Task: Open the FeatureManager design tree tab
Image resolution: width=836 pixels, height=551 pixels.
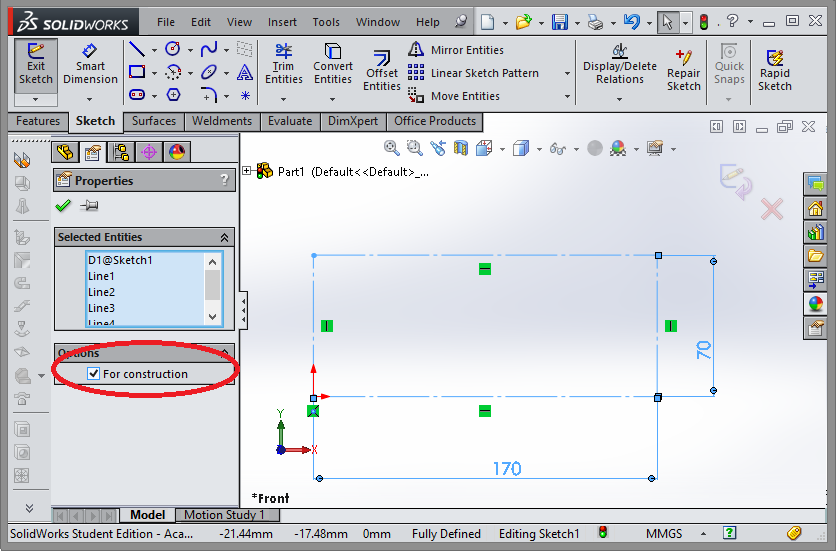Action: pos(65,153)
